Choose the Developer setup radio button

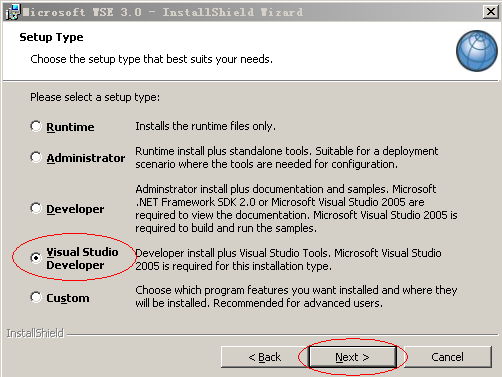(x=36, y=208)
